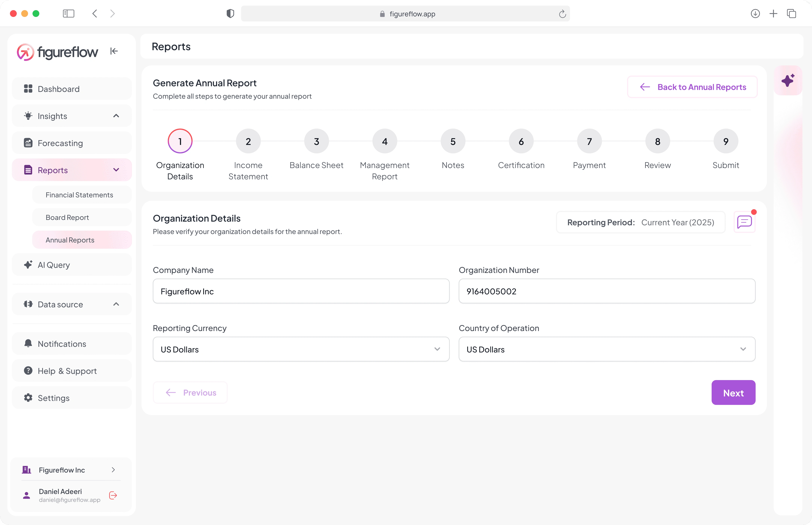
Task: Show the browser tab overview
Action: click(792, 14)
